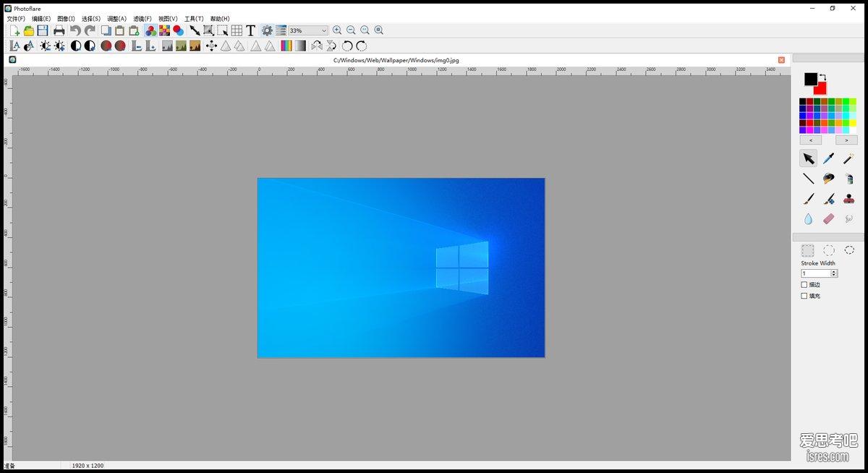Open the 工具(T) menu
Screen dimensions: 868x473
click(x=194, y=19)
